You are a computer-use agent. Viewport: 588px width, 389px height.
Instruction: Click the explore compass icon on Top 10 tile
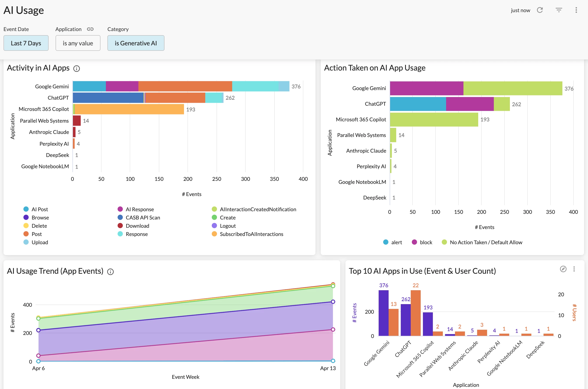pyautogui.click(x=563, y=269)
